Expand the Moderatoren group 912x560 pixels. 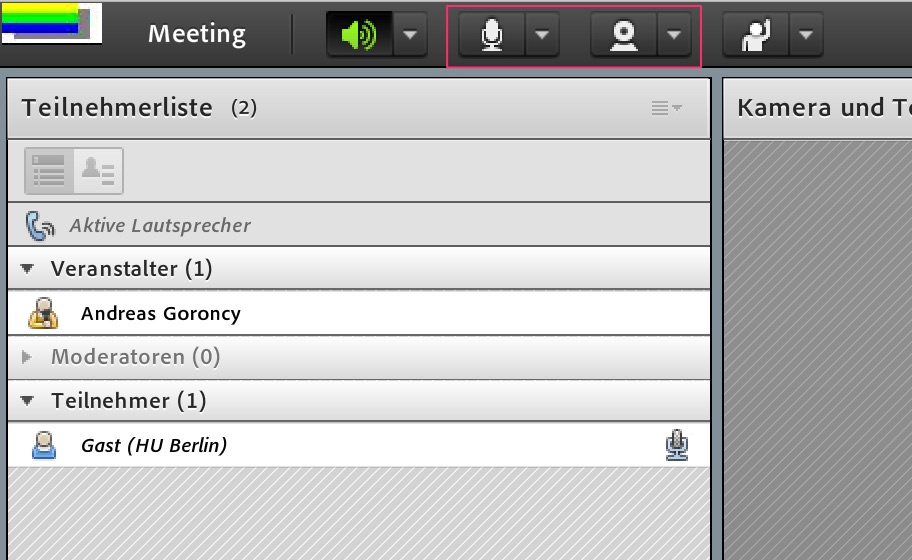(28, 357)
